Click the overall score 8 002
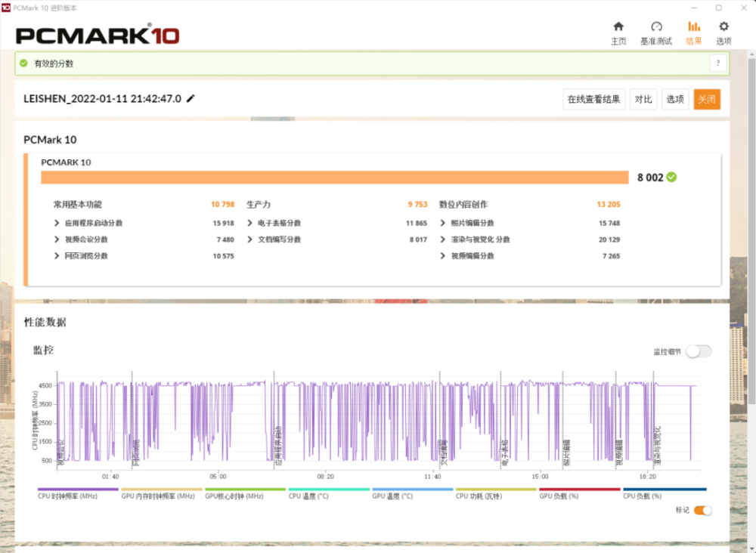 coord(650,178)
